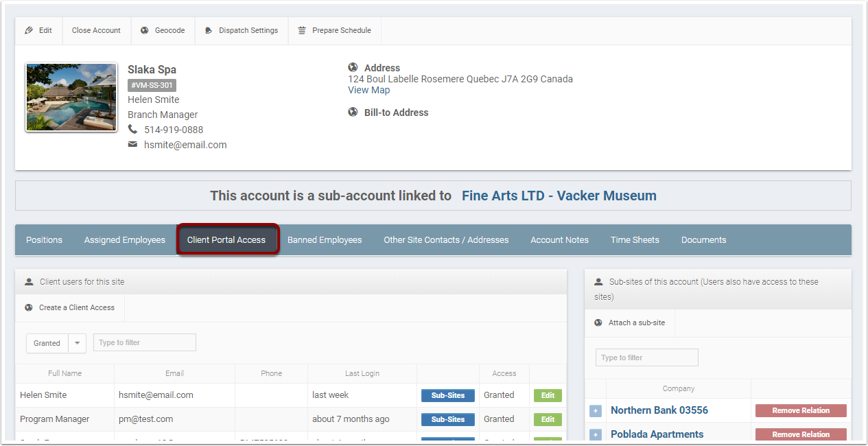The height and width of the screenshot is (446, 868).
Task: Open the Documents tab
Action: pyautogui.click(x=703, y=239)
